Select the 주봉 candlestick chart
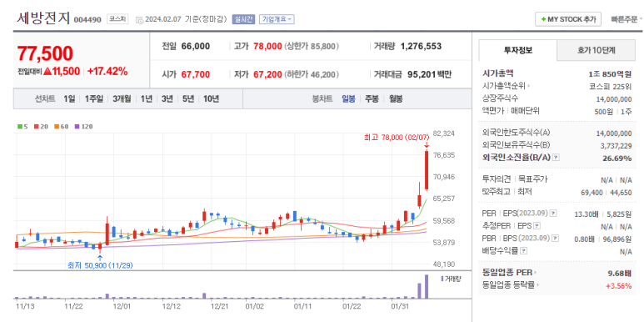The image size is (644, 322). (372, 98)
